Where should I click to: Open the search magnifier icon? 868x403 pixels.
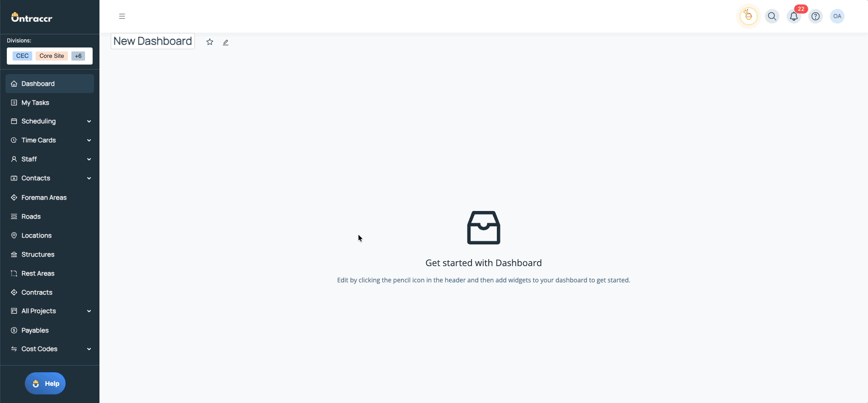click(772, 16)
